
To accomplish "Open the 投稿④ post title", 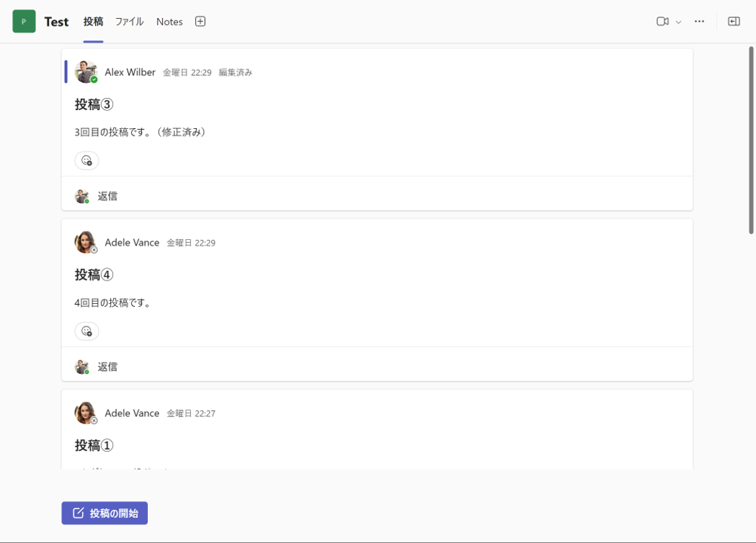I will 94,275.
